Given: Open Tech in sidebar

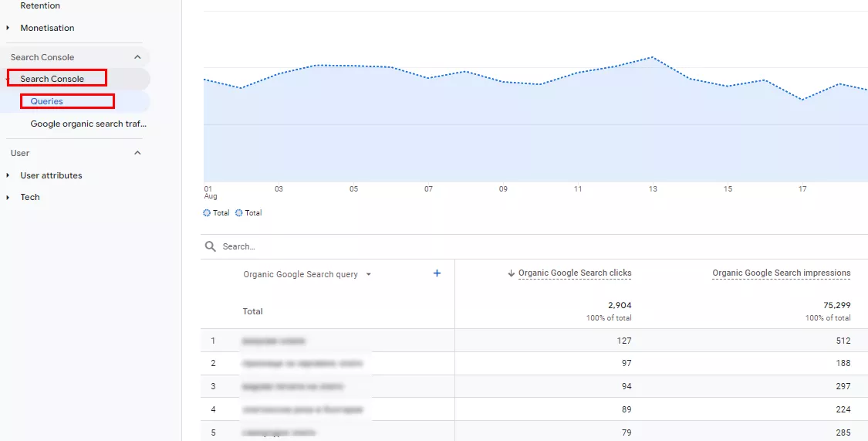Looking at the screenshot, I should click(30, 197).
